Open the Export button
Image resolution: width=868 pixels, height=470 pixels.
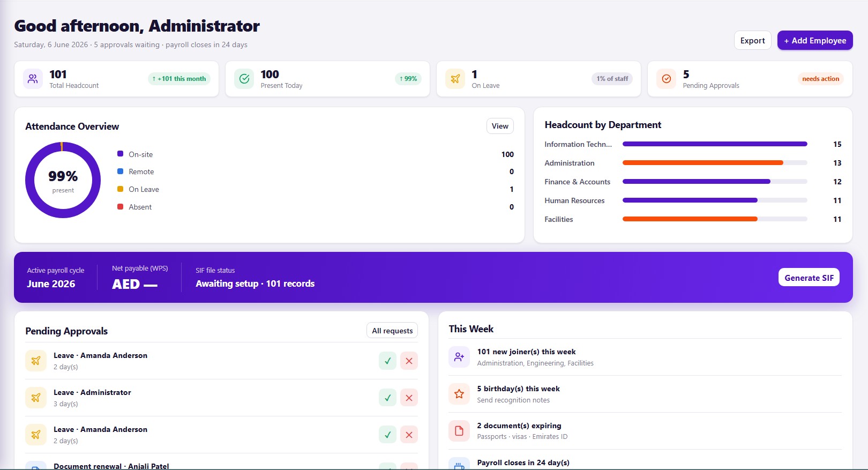(x=752, y=40)
